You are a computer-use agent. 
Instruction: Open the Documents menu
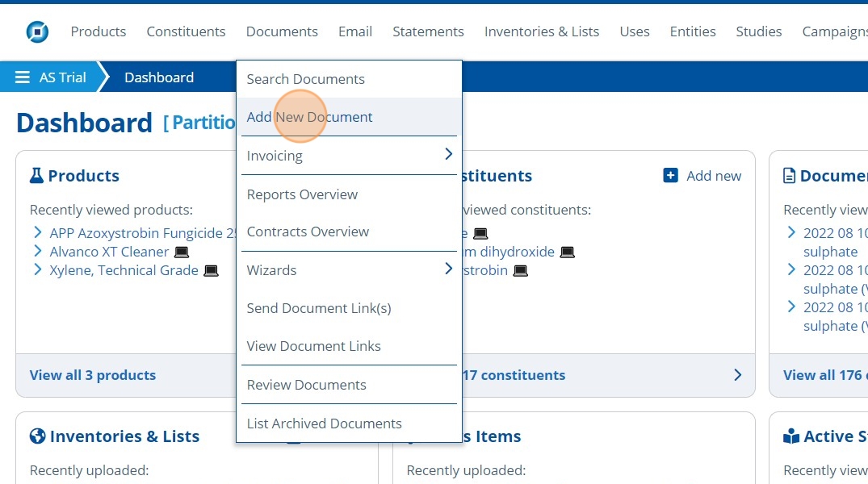click(282, 31)
